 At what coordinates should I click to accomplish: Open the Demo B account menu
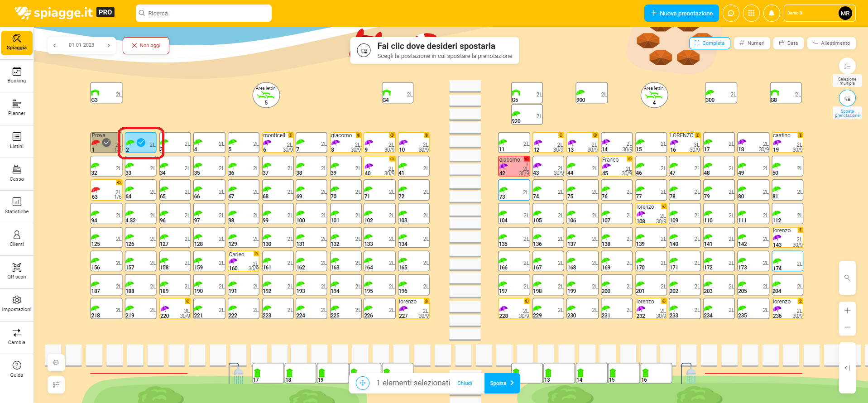819,13
